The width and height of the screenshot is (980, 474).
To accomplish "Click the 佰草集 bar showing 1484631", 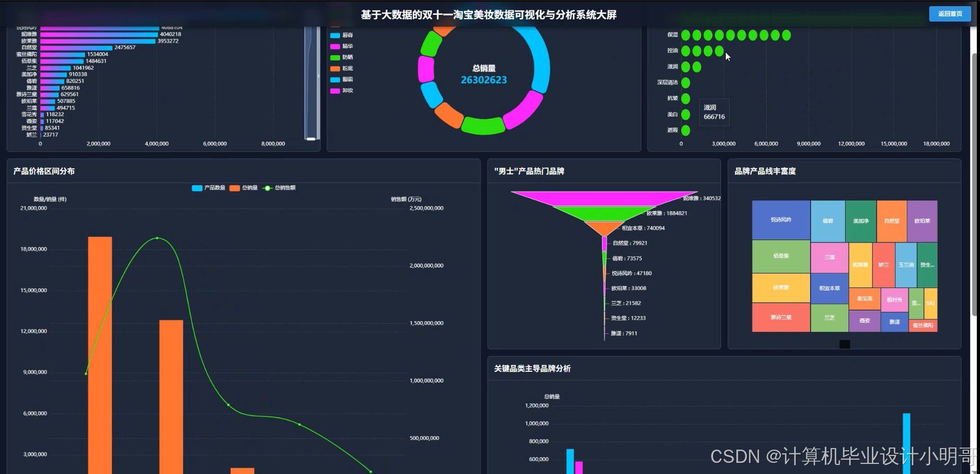I will tap(62, 61).
